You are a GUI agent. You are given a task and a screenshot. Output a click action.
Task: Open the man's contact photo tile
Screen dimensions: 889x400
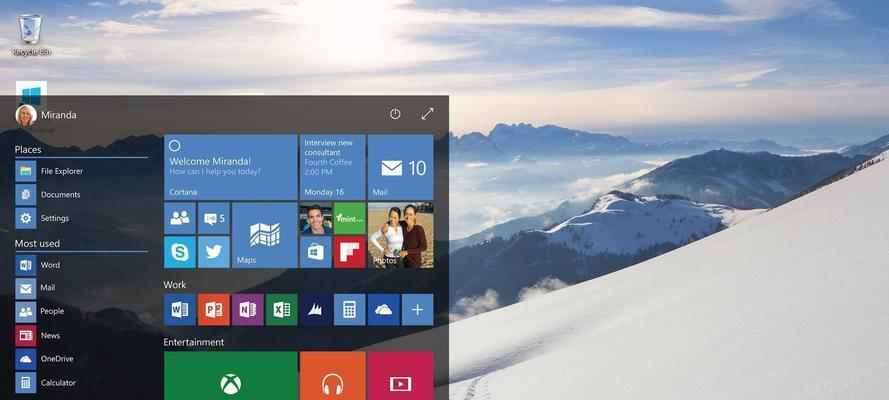[x=316, y=218]
